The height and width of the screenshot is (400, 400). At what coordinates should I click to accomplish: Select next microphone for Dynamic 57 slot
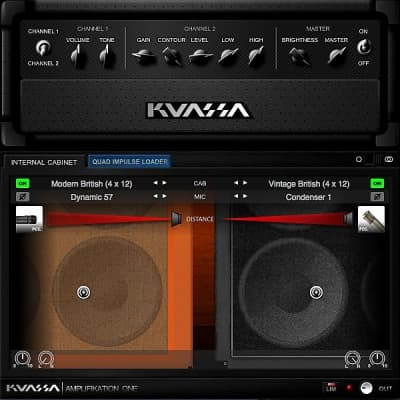165,196
